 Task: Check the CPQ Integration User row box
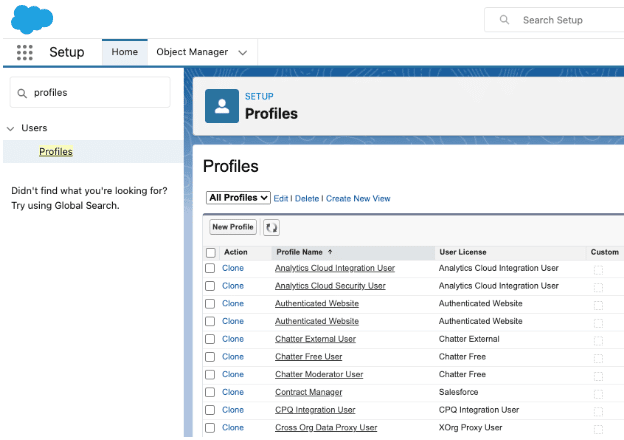click(210, 410)
